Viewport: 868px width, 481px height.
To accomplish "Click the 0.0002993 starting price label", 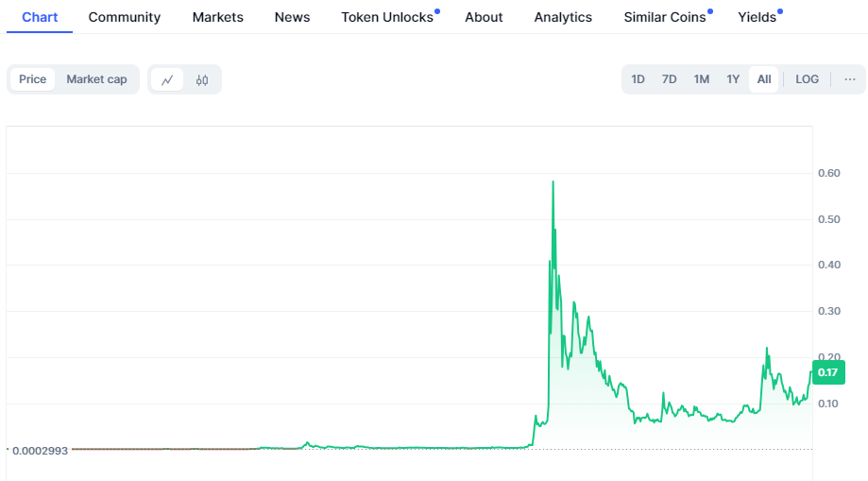I will coord(40,451).
